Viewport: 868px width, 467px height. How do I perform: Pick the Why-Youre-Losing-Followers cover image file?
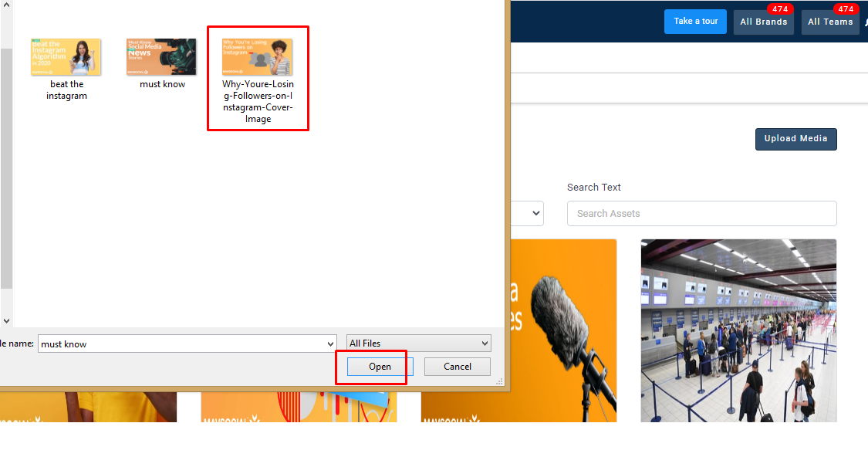click(257, 57)
